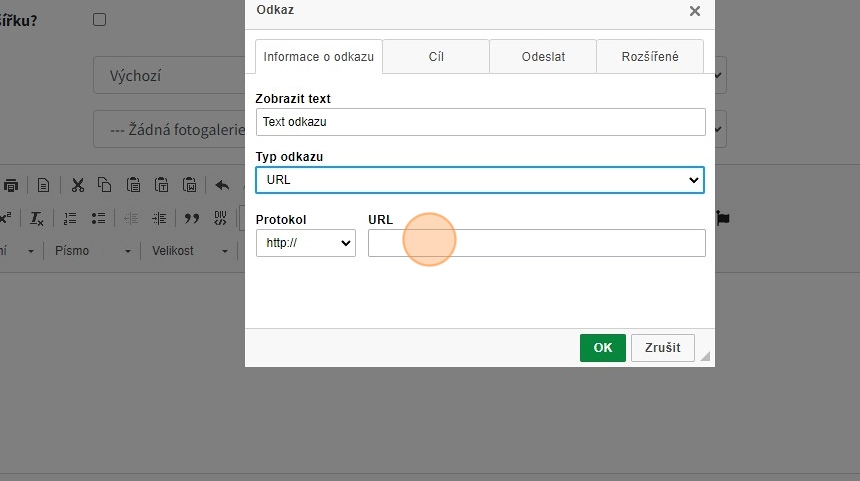Click the Remove Format icon

coord(37,218)
